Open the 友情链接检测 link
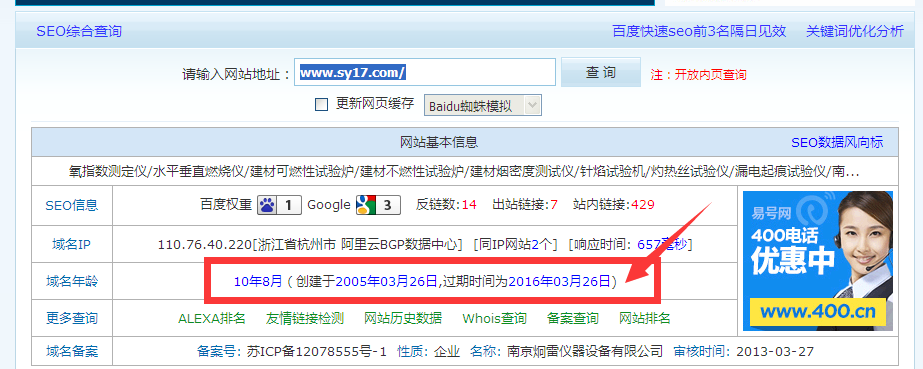This screenshot has width=923, height=369. 304,318
